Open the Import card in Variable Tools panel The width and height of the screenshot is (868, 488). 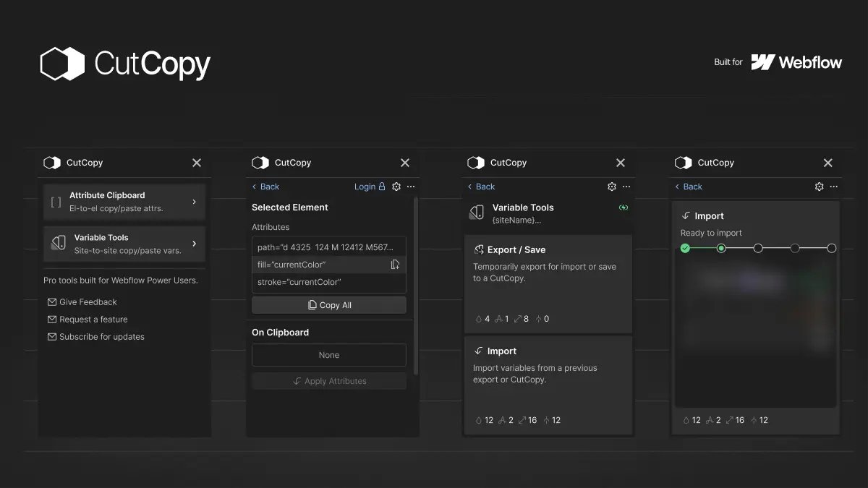(x=548, y=385)
